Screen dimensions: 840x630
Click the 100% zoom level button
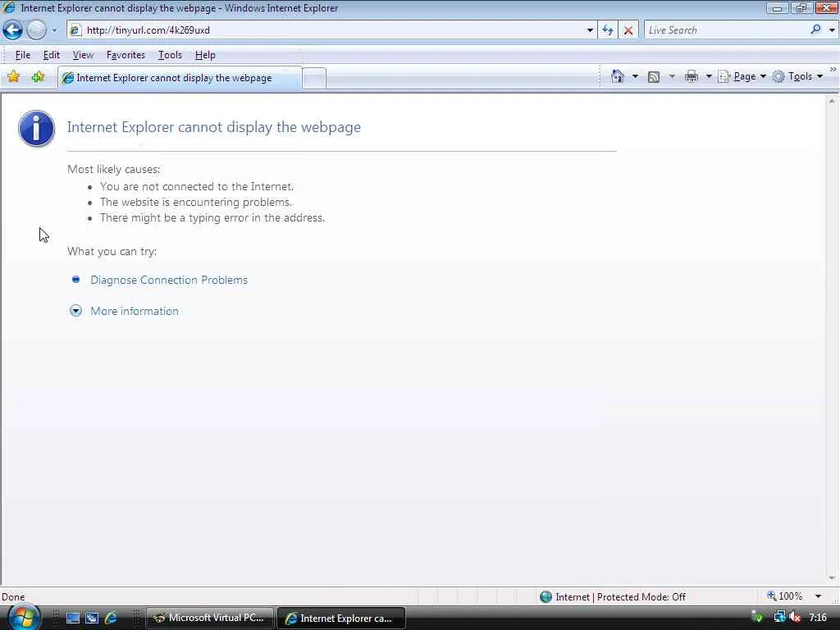[785, 596]
